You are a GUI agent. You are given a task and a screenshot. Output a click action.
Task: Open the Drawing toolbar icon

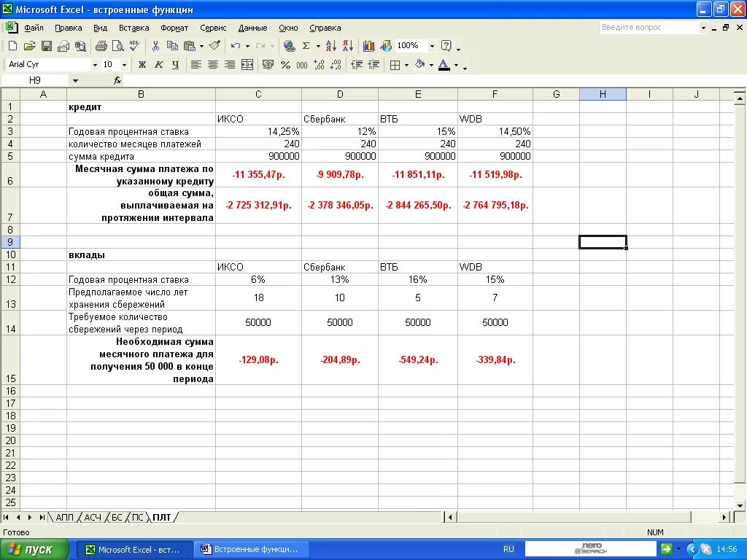pyautogui.click(x=386, y=46)
